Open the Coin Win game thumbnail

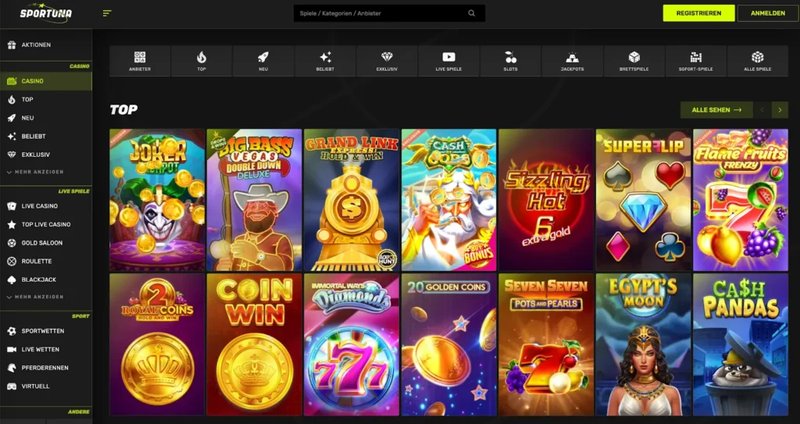tap(254, 344)
